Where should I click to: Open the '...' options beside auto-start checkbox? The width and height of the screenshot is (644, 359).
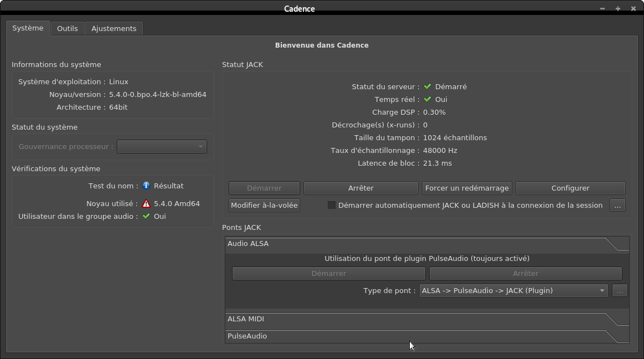click(x=617, y=205)
